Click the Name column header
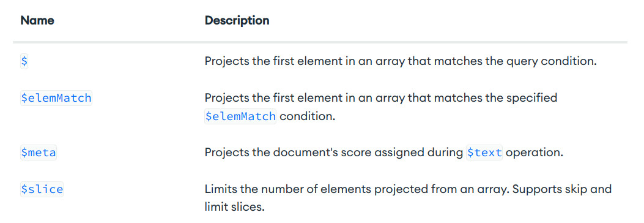The image size is (644, 223). (37, 20)
